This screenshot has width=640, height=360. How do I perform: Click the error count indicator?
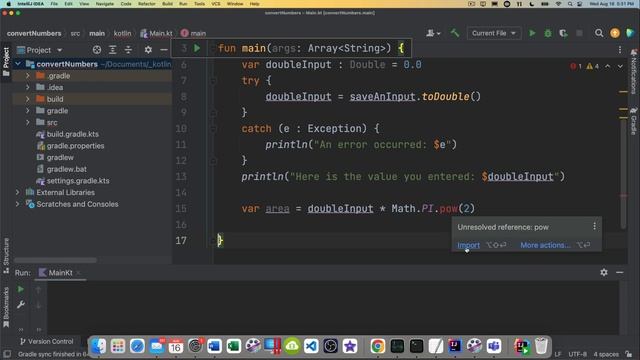(576, 66)
